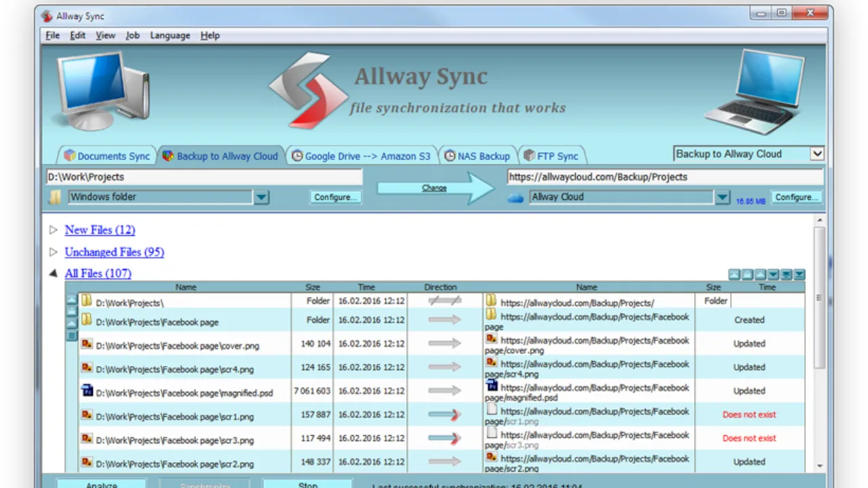Open the View menu

point(105,35)
